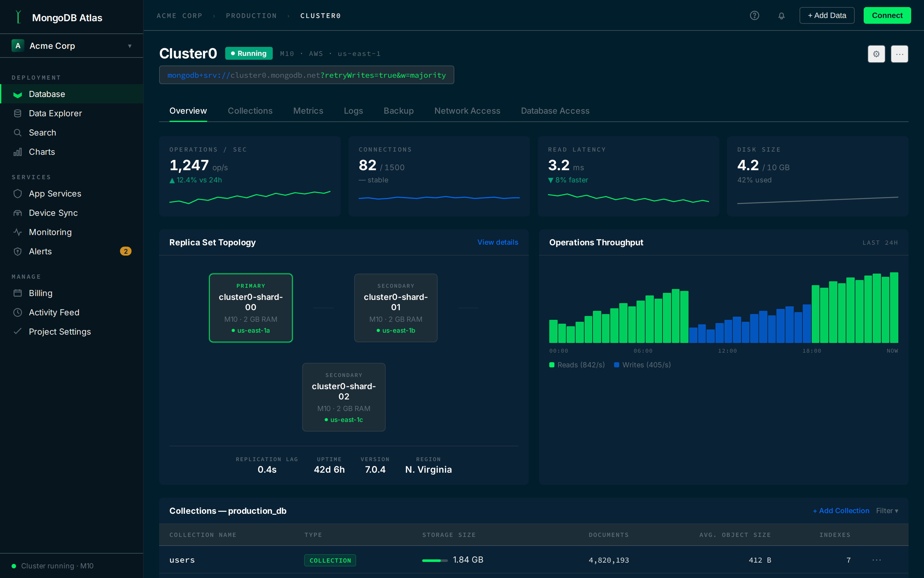This screenshot has width=924, height=578.
Task: Click the Charts bar icon in sidebar
Action: 18,152
